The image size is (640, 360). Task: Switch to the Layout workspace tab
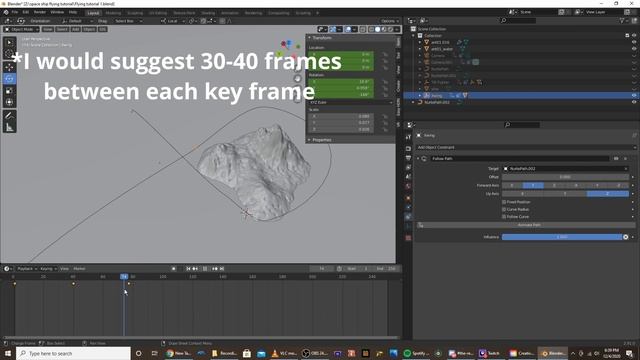point(93,13)
